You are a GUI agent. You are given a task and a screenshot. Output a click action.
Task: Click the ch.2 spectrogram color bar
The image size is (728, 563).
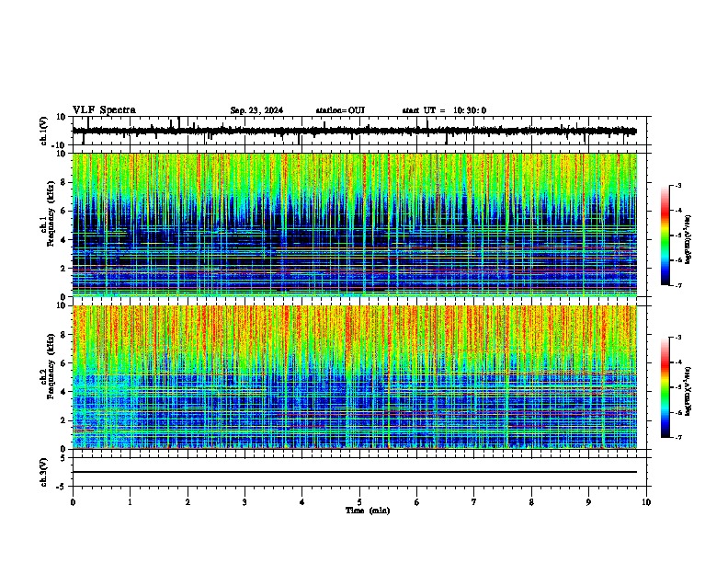[x=665, y=387]
